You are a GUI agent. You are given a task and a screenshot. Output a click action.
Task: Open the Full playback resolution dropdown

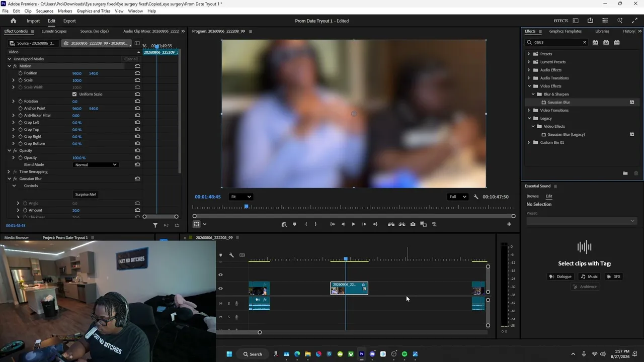click(x=457, y=197)
